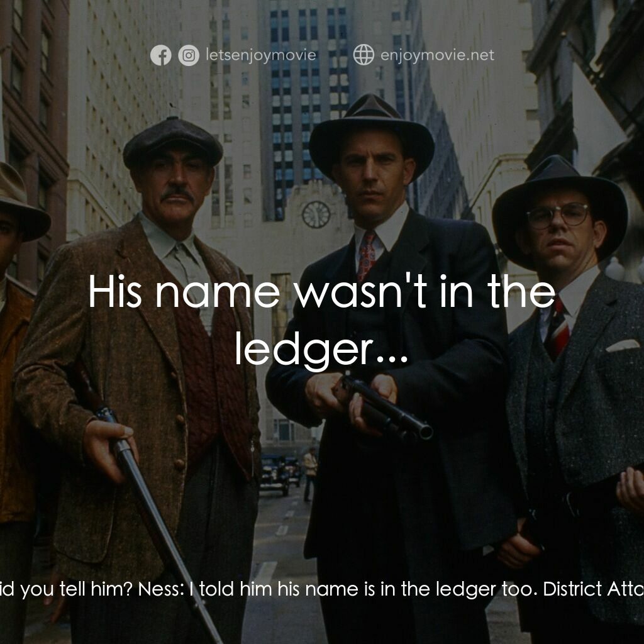Click the pedestrian standing in the distant street
Viewport: 644px width, 644px height.
(310, 472)
